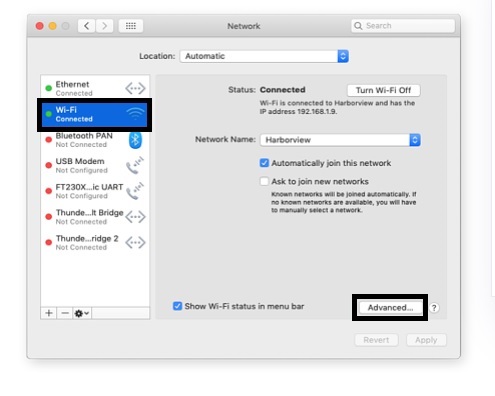Click the Wi-Fi signal icon in sidebar
Viewport: 495px width, 396px height.
tap(135, 114)
